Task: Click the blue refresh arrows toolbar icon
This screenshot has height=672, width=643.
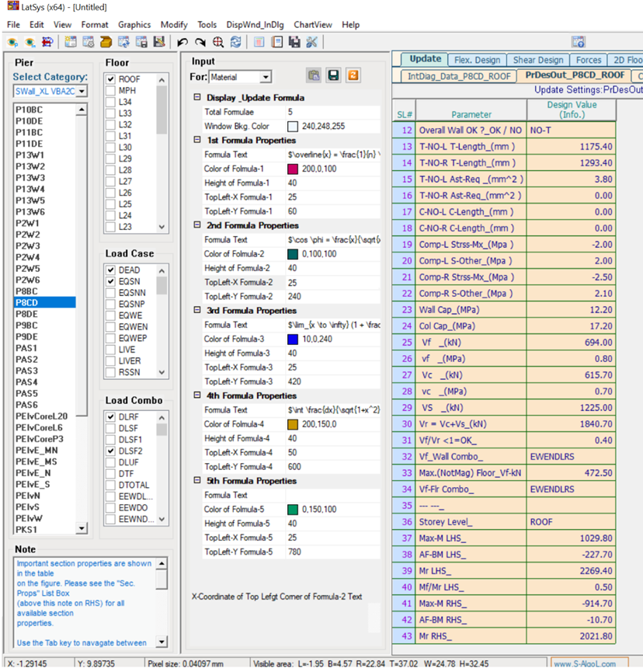Action: (x=235, y=42)
